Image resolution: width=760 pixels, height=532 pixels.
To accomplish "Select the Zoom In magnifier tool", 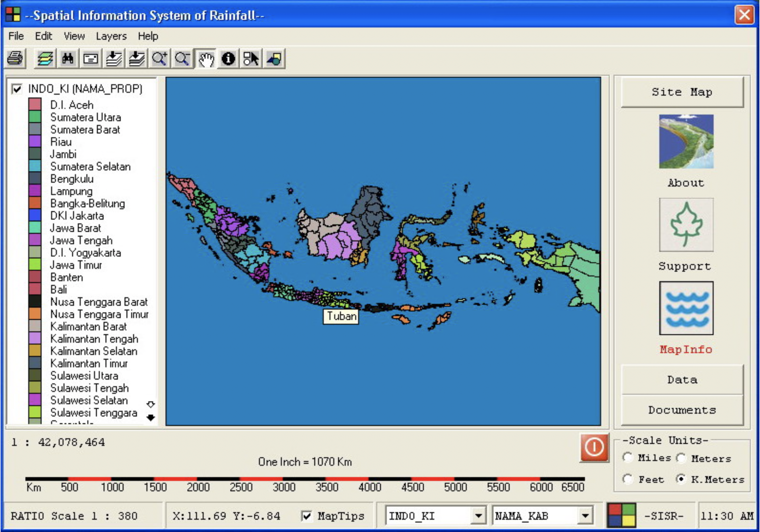I will click(x=159, y=59).
